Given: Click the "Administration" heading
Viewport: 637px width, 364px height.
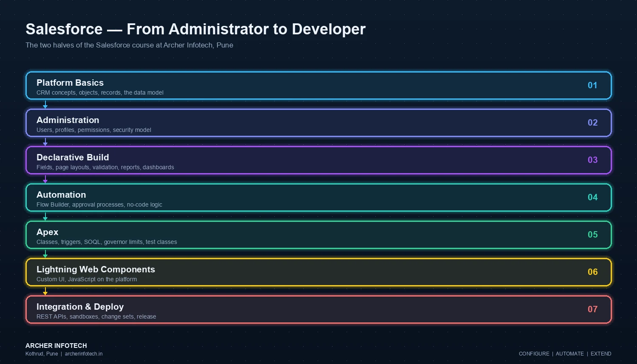Looking at the screenshot, I should pos(68,120).
